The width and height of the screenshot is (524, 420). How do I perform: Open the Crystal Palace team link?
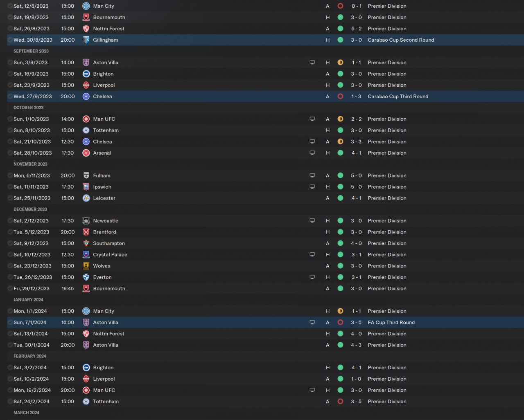click(110, 255)
